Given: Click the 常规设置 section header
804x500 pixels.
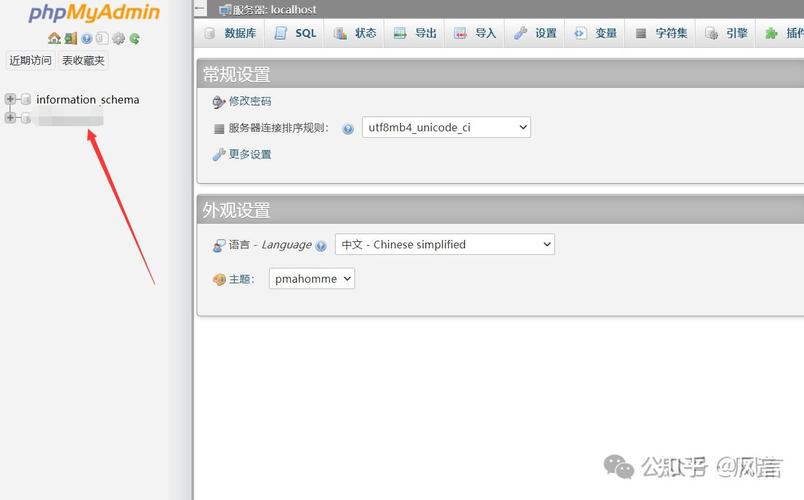Looking at the screenshot, I should pyautogui.click(x=500, y=74).
